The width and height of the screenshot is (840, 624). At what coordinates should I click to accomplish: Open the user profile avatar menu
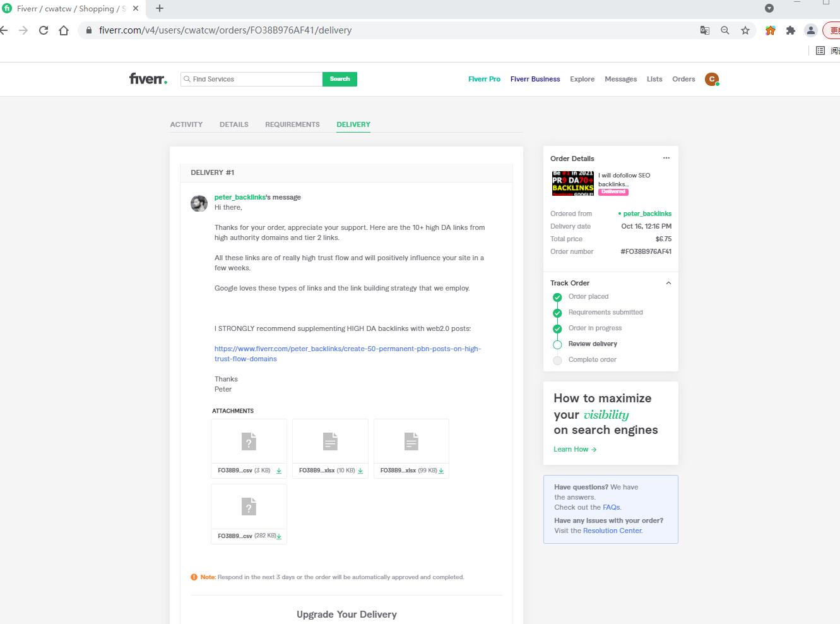[x=712, y=79]
